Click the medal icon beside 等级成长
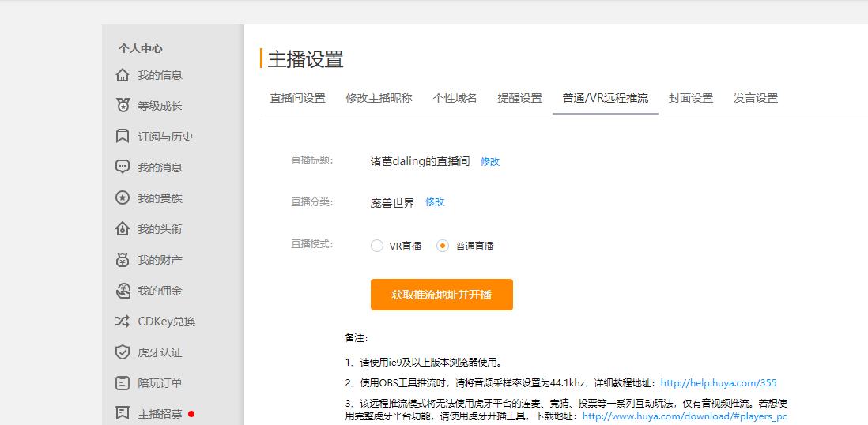The height and width of the screenshot is (425, 868). pyautogui.click(x=123, y=106)
